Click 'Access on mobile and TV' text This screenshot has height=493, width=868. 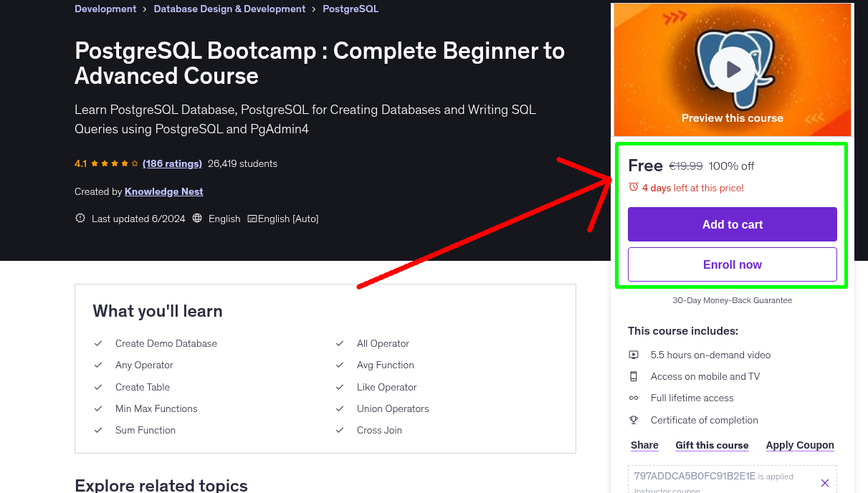pos(705,376)
